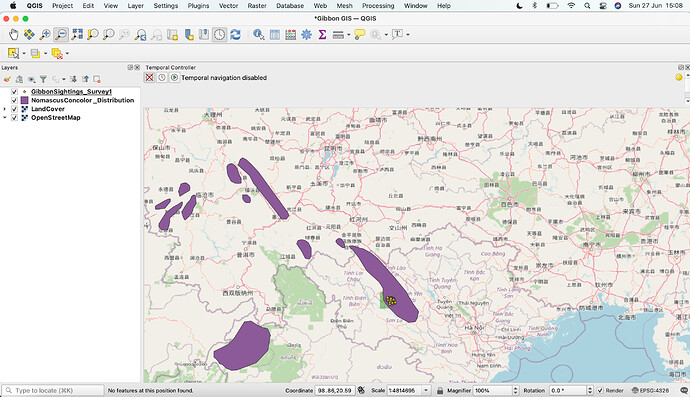Image resolution: width=690 pixels, height=397 pixels.
Task: Click Add Group icon in Layers
Action: coord(19,79)
